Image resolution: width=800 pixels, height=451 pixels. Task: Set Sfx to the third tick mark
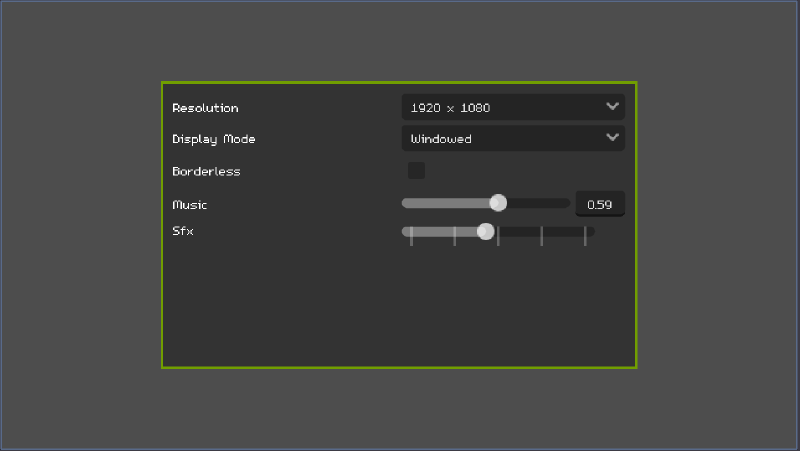498,235
